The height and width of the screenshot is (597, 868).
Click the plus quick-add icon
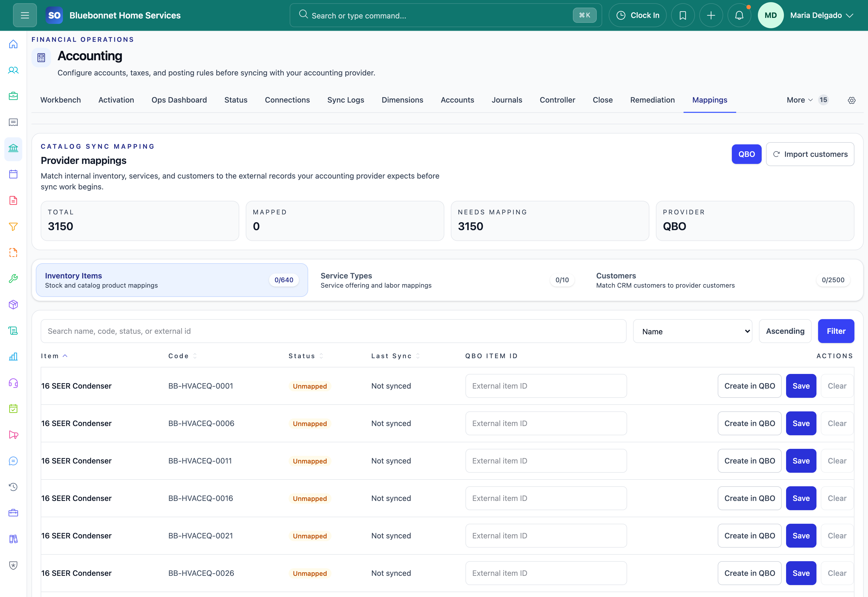pyautogui.click(x=711, y=15)
